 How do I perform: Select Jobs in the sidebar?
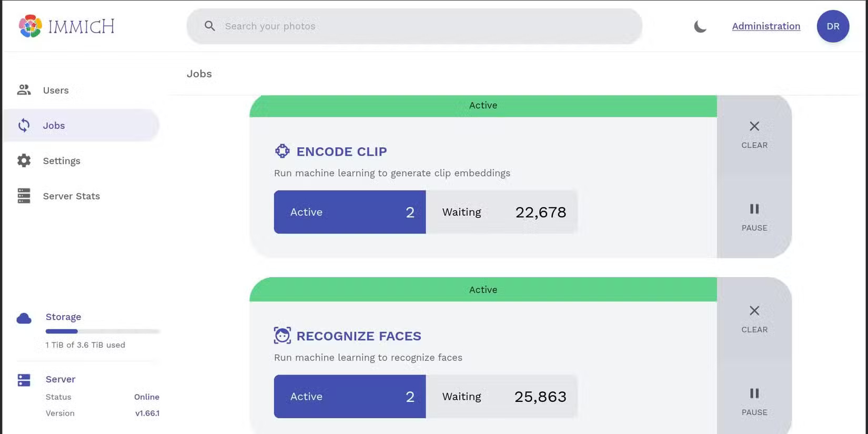[54, 125]
